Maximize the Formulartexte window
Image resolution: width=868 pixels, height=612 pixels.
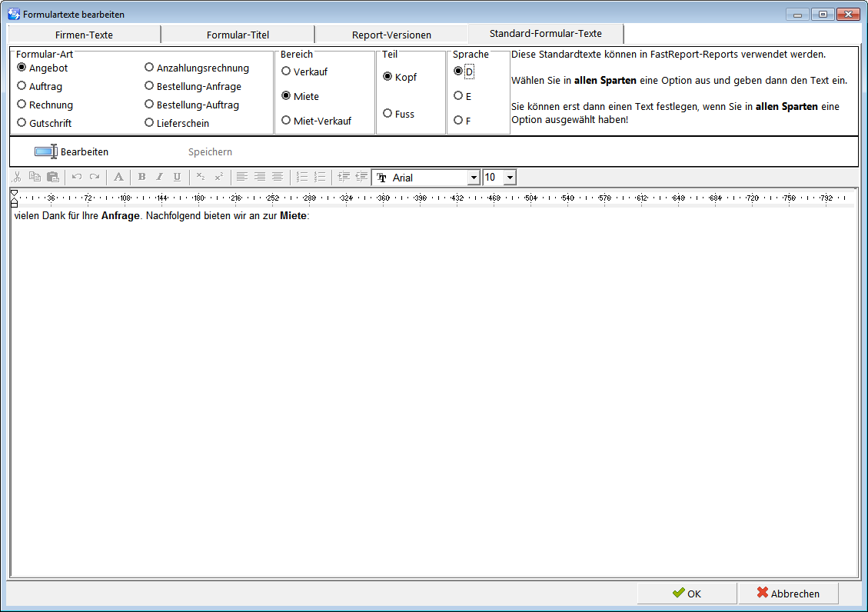click(823, 14)
